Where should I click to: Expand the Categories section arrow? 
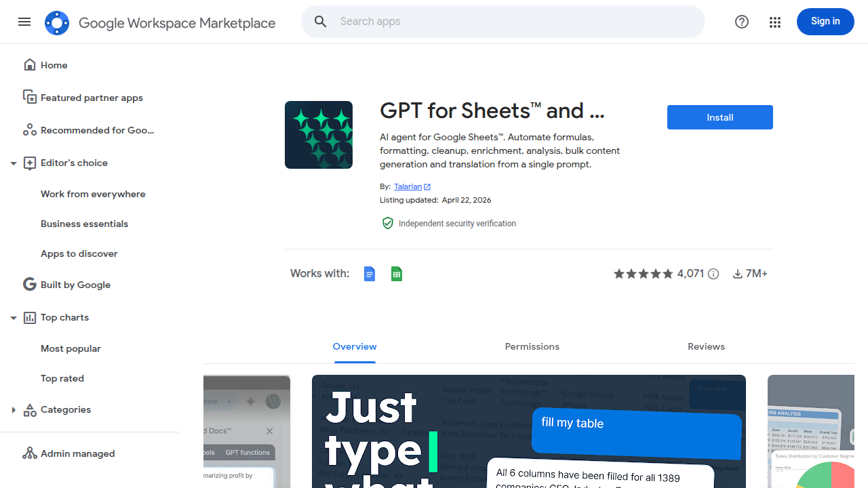13,410
